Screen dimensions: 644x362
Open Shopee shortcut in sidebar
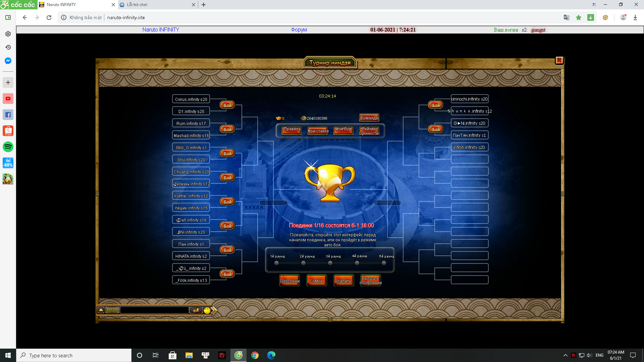pyautogui.click(x=8, y=131)
